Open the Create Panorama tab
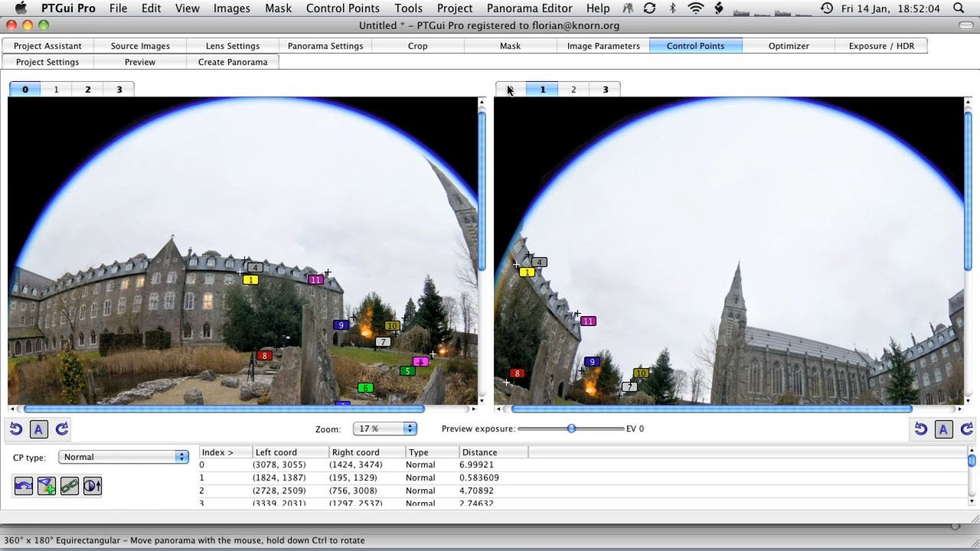980x551 pixels. tap(233, 62)
